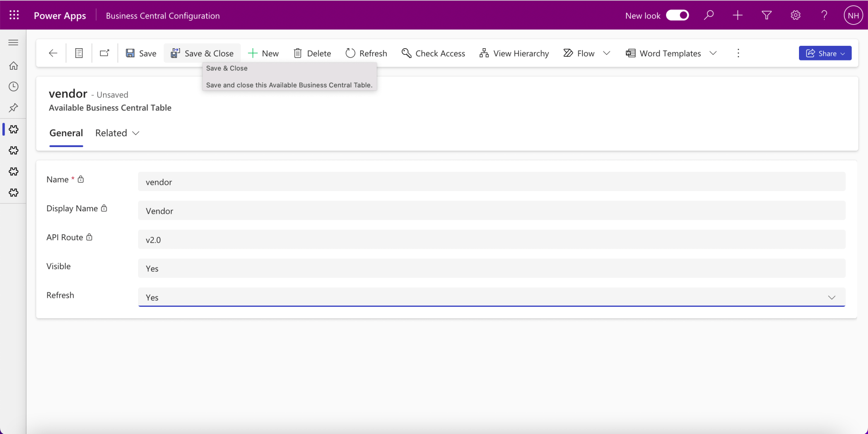Open Recent items clock icon in sidebar
This screenshot has height=434, width=868.
click(13, 87)
